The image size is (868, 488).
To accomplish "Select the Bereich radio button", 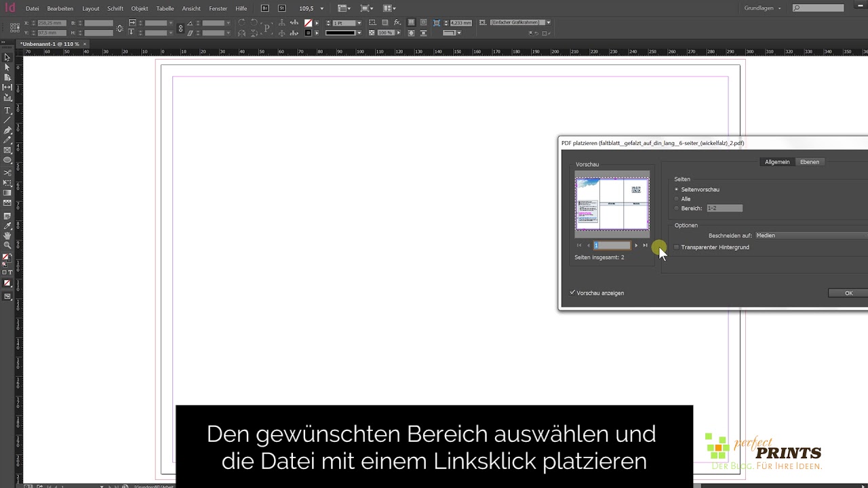I will click(677, 209).
